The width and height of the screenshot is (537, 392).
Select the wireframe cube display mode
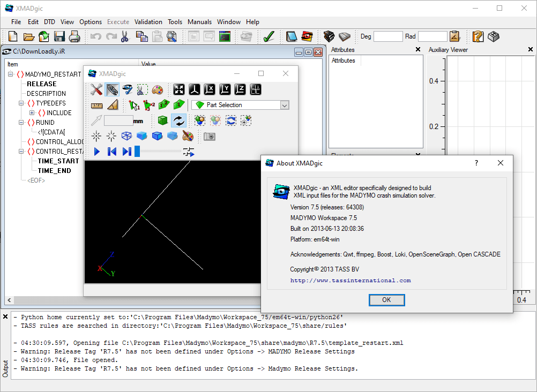click(x=126, y=136)
